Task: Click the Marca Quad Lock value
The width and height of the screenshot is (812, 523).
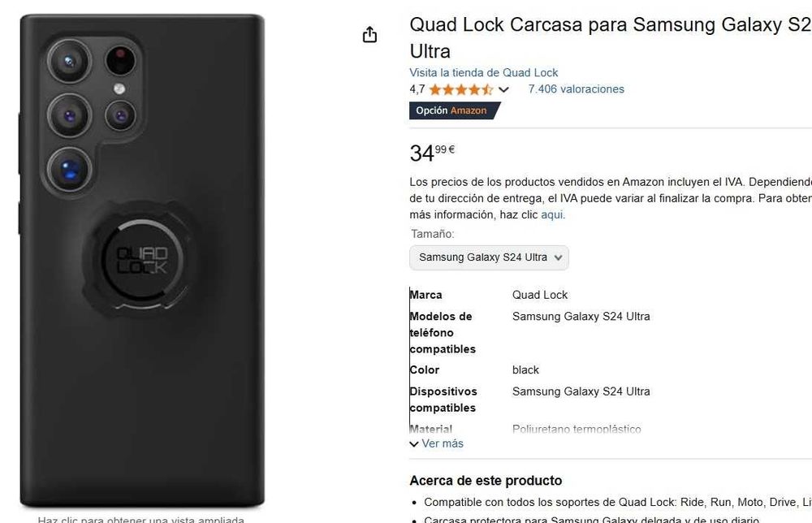Action: click(540, 295)
